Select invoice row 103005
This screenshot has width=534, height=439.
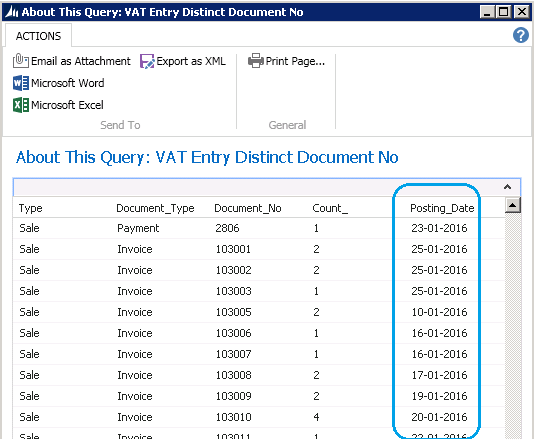(x=259, y=312)
